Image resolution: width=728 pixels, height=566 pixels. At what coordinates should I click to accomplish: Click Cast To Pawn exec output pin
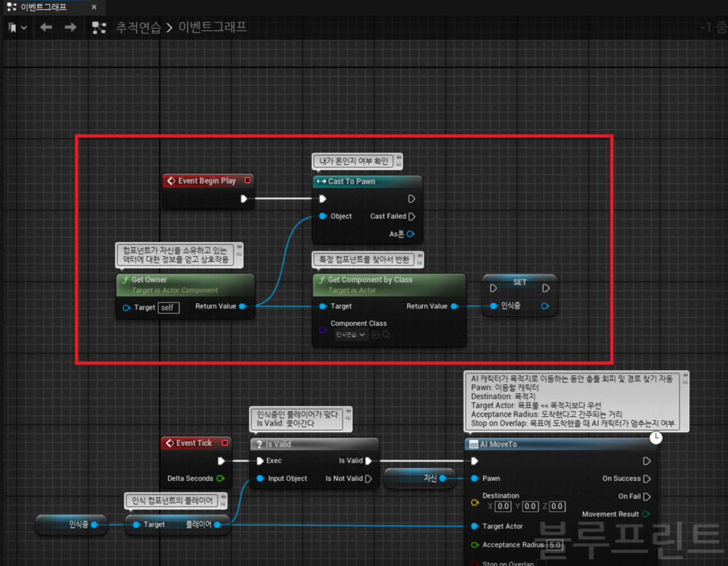pyautogui.click(x=412, y=198)
